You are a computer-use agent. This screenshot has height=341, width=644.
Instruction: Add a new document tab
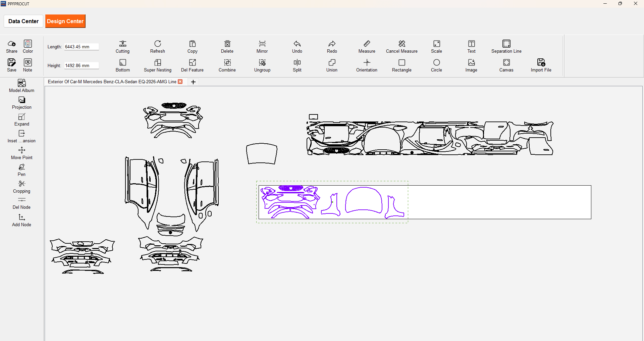pyautogui.click(x=193, y=82)
